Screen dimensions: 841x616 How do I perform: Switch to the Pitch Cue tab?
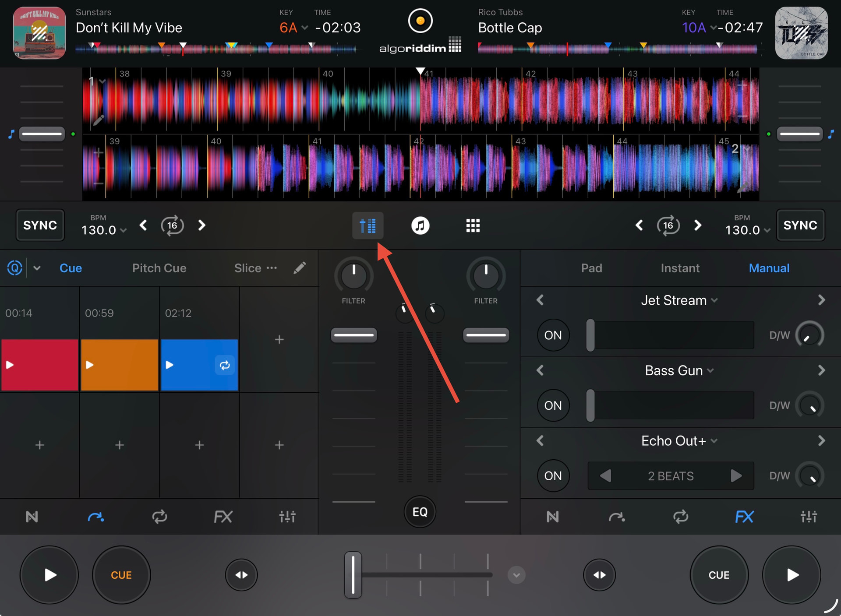pyautogui.click(x=159, y=268)
